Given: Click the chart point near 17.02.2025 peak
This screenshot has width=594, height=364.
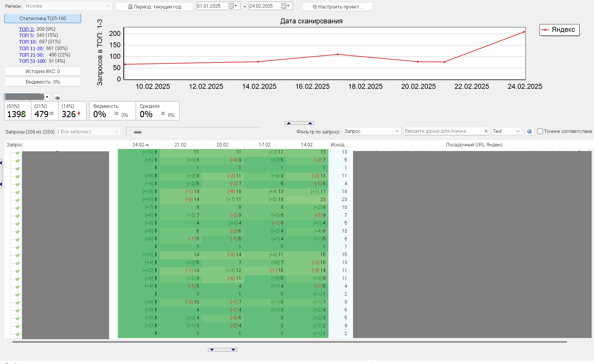Looking at the screenshot, I should [x=338, y=54].
